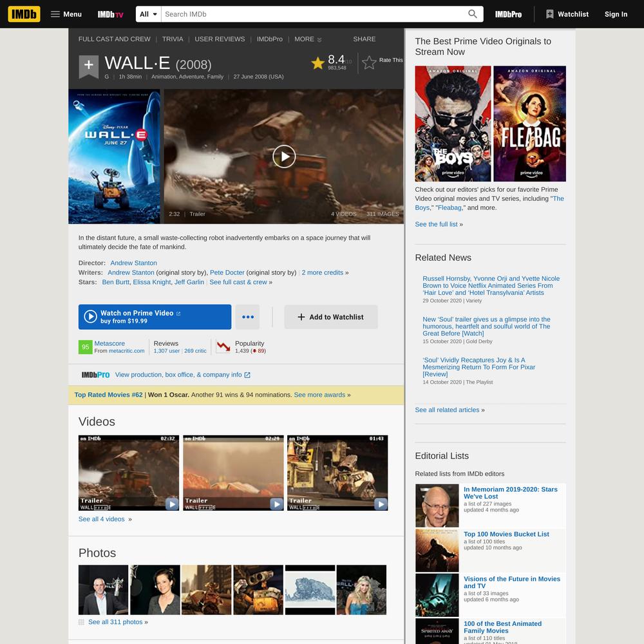Click the popularity trending-down icon

point(223,346)
